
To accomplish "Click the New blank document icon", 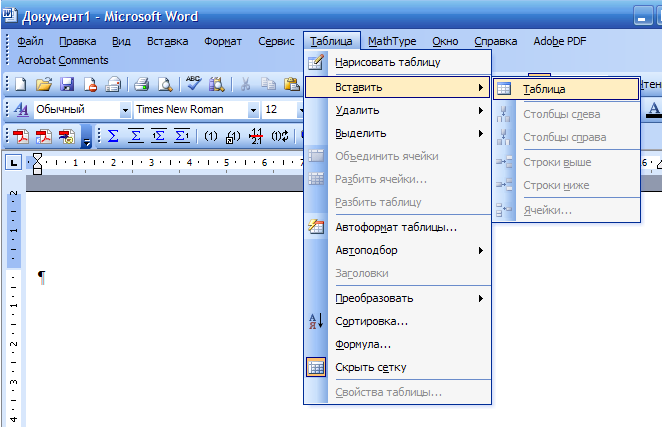I will coord(21,84).
